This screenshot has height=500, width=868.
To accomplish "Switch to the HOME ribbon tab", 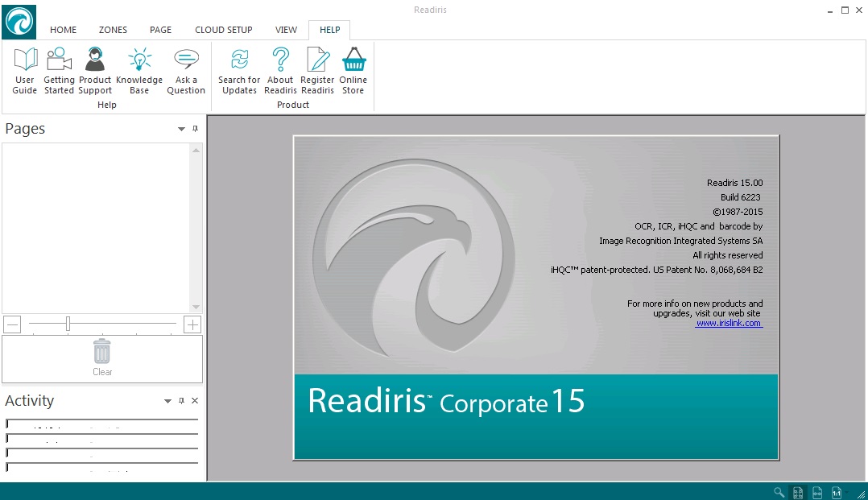I will coord(63,30).
